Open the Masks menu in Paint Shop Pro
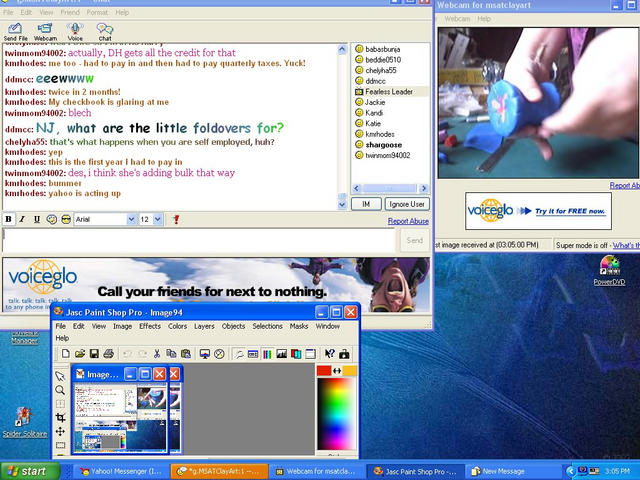Viewport: 640px width, 480px height. point(299,326)
